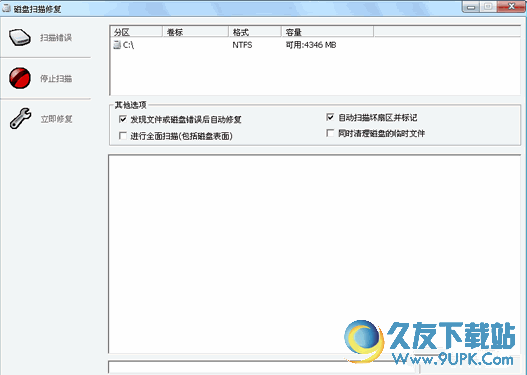Click NTFS format cell
Viewport: 527px width, 375px height.
(x=242, y=45)
